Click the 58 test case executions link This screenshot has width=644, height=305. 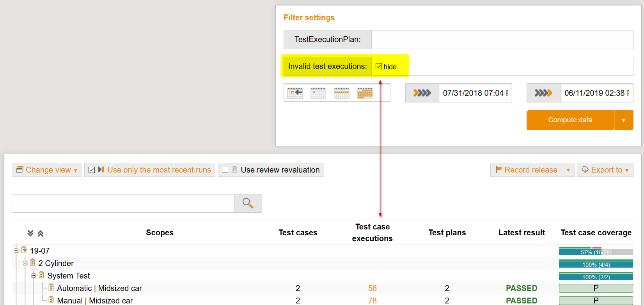372,288
